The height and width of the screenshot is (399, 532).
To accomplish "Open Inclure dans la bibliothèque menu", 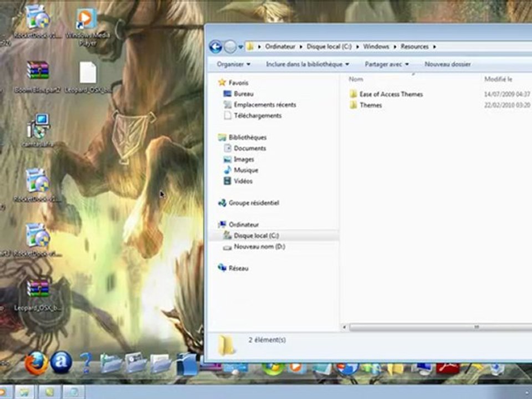I will click(x=308, y=64).
